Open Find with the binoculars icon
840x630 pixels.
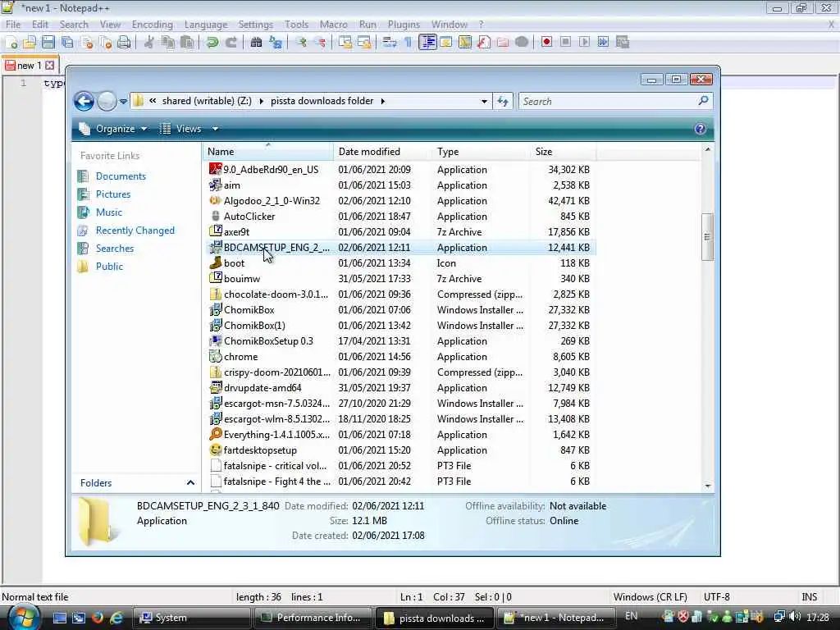click(256, 43)
